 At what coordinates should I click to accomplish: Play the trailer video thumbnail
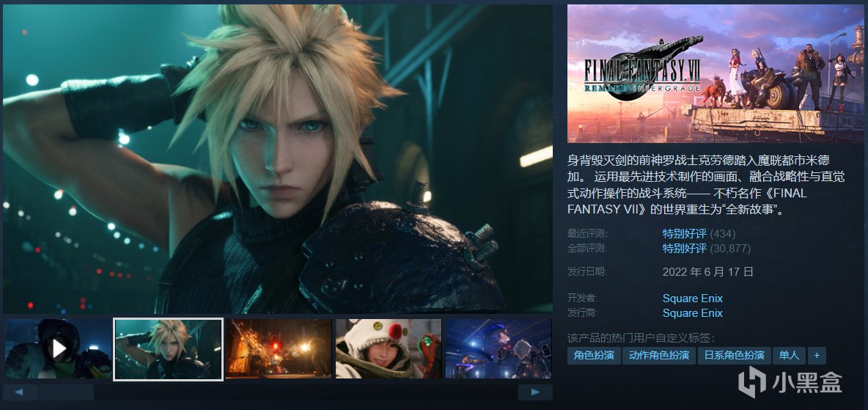[58, 348]
